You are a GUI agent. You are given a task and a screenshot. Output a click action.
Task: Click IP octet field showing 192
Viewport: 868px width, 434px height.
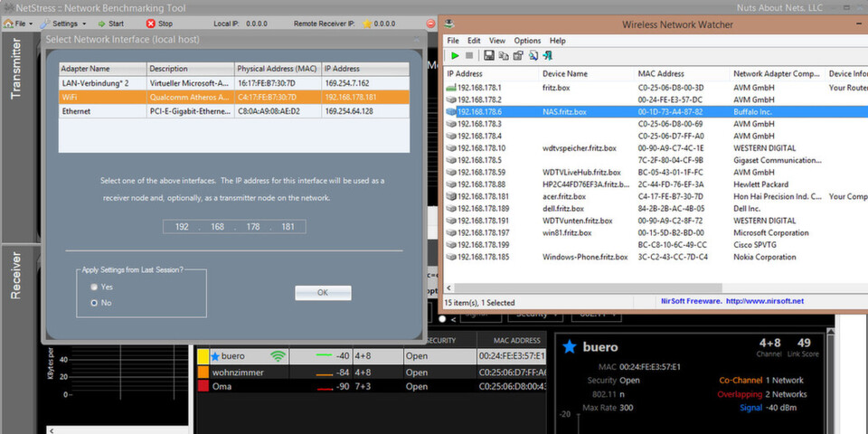click(x=182, y=227)
